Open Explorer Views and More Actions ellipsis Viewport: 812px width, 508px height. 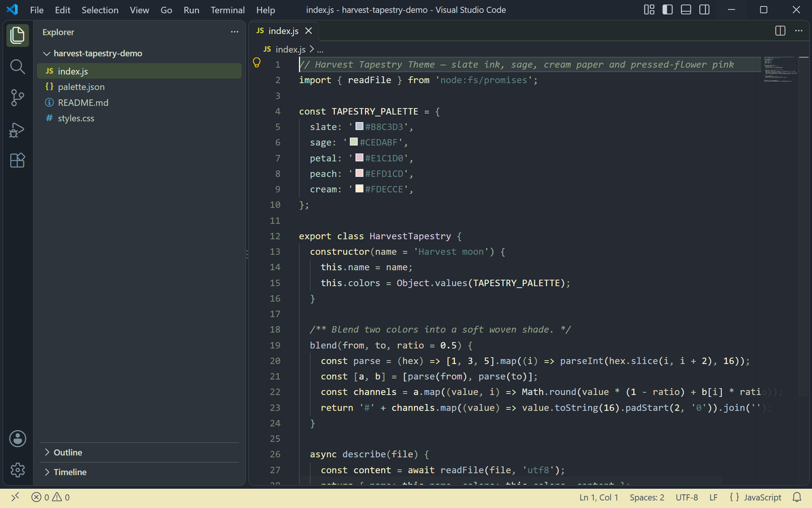tap(235, 32)
